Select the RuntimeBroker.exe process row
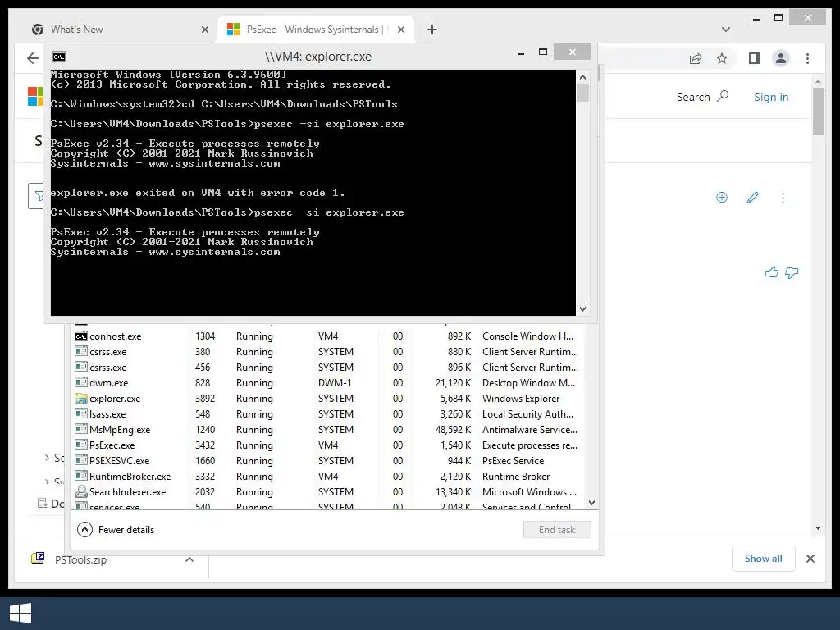 328,476
